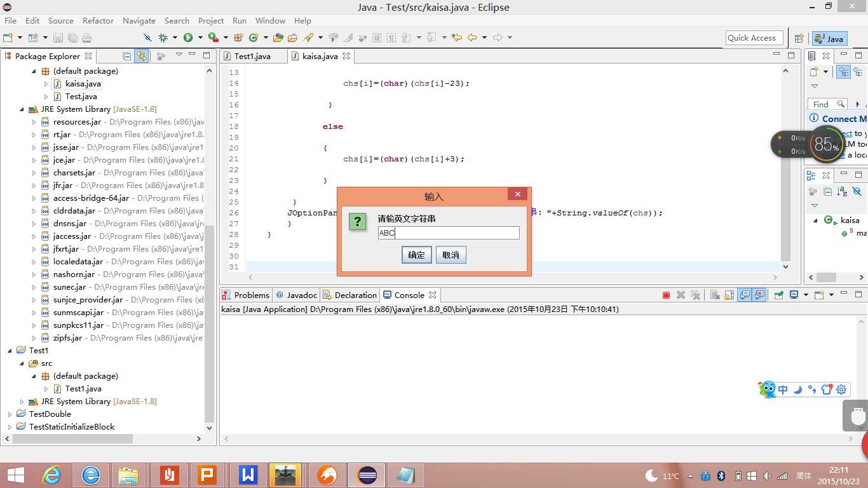Toggle Scroll Lock in Console toolbar
The height and width of the screenshot is (488, 868).
[x=729, y=295]
